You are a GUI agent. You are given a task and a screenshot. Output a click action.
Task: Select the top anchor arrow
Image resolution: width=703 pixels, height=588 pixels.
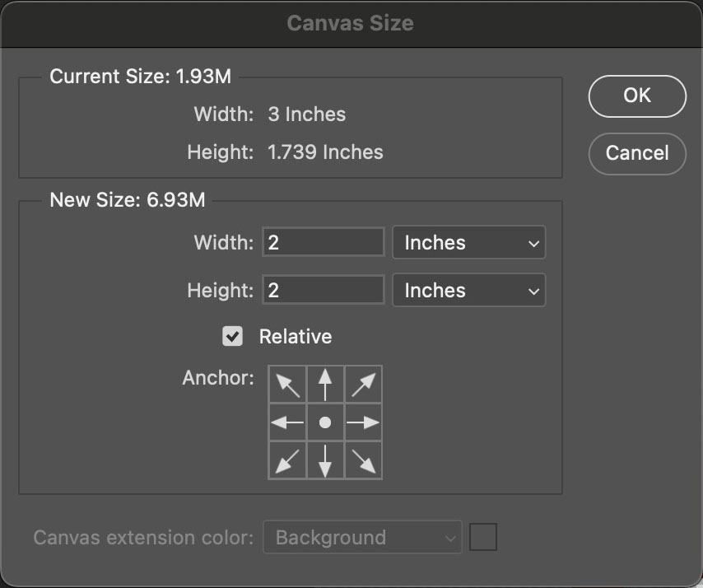pos(325,384)
